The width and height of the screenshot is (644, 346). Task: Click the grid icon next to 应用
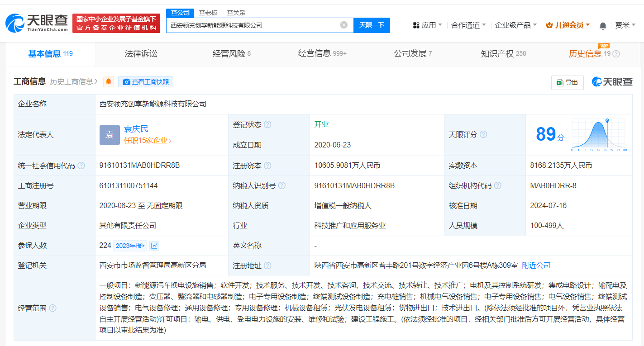tap(416, 25)
